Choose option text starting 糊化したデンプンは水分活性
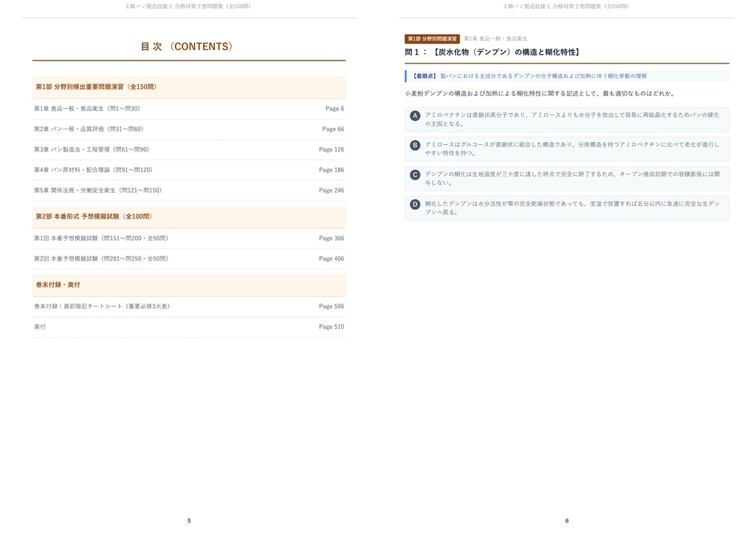The height and width of the screenshot is (535, 756). [x=572, y=208]
